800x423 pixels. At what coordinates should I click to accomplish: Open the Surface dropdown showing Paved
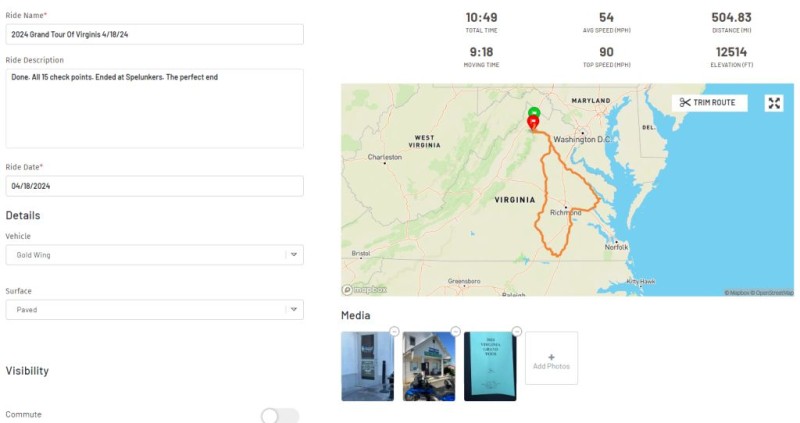(154, 310)
